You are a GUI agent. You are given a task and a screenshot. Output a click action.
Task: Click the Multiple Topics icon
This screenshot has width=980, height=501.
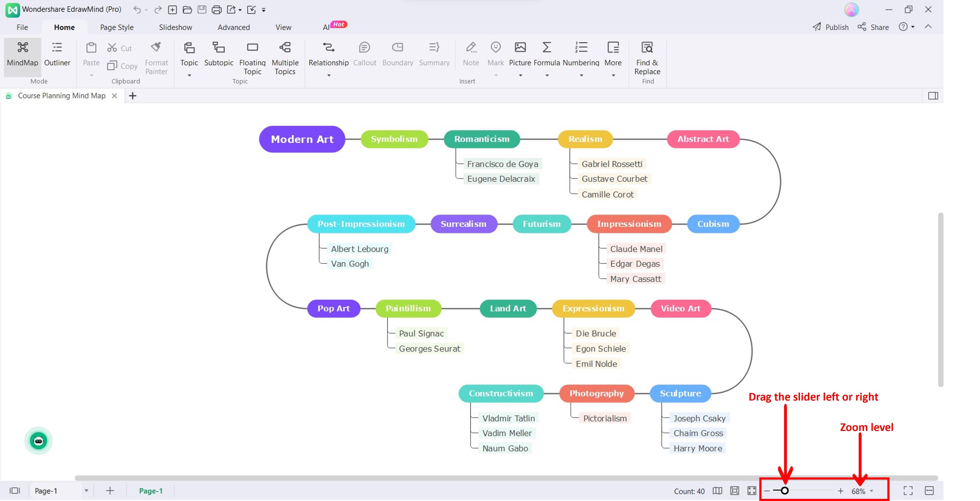coord(285,48)
